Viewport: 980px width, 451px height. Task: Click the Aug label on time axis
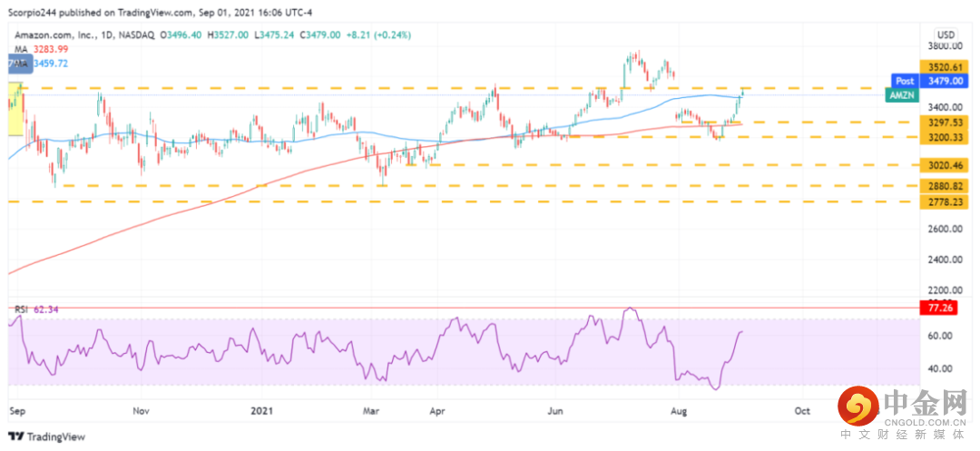click(679, 412)
